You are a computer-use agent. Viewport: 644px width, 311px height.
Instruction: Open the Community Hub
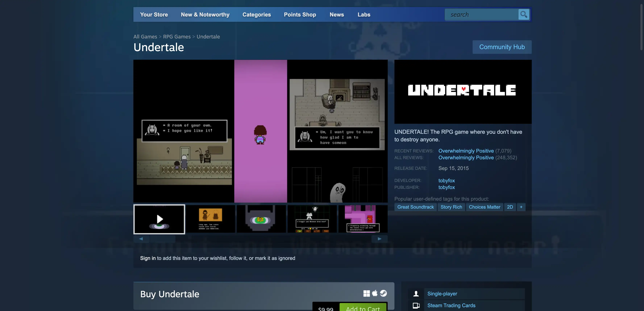click(x=502, y=47)
